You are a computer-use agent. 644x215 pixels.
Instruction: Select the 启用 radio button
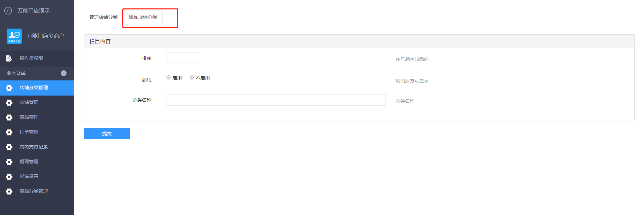coord(169,77)
